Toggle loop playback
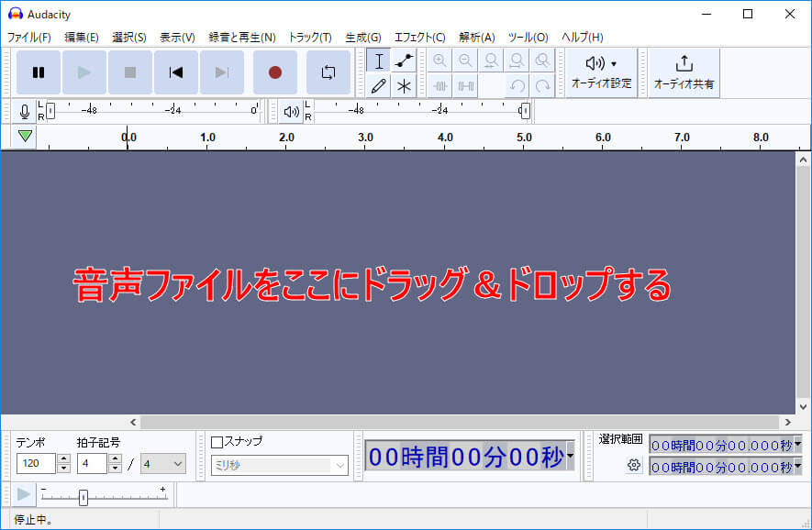 click(x=328, y=72)
